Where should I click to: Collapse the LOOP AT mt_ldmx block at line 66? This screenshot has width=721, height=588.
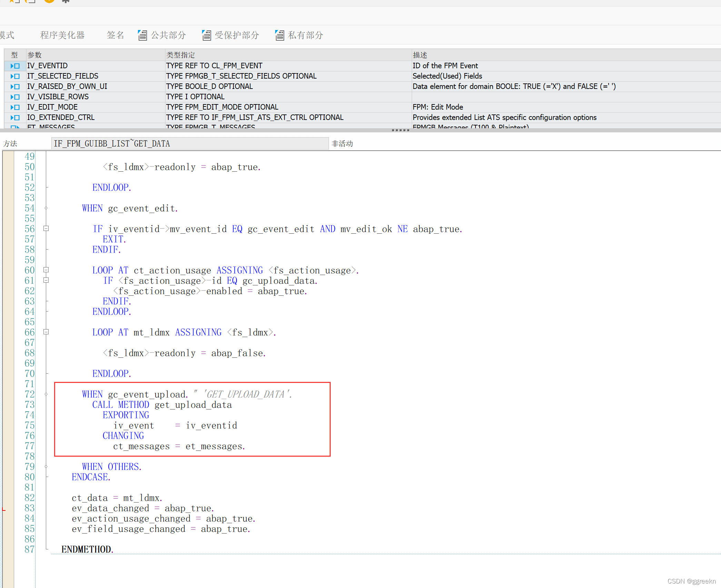tap(46, 332)
